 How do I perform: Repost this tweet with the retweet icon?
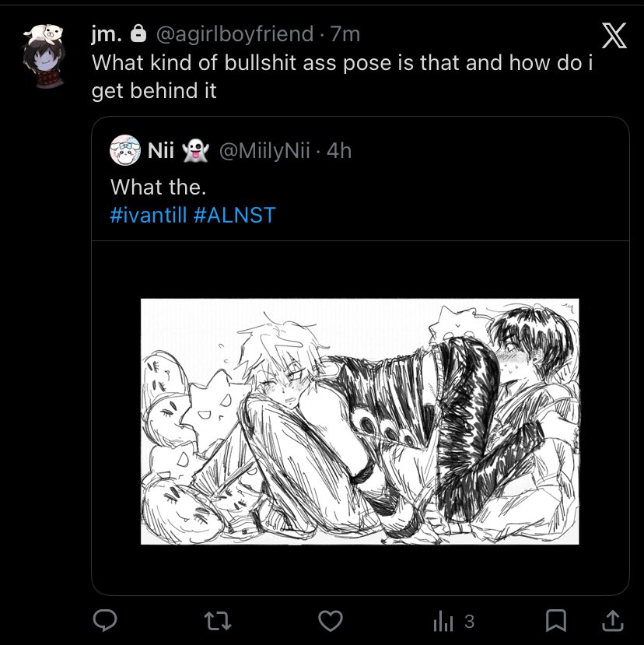[220, 620]
